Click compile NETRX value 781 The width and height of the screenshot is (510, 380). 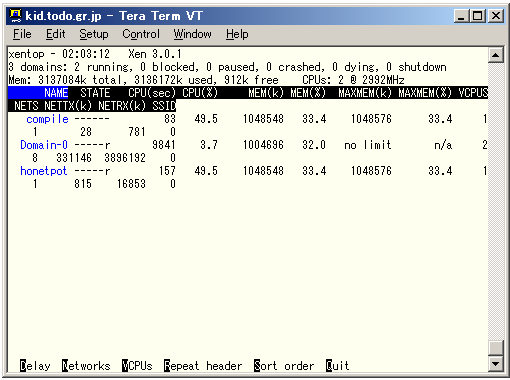pos(137,132)
